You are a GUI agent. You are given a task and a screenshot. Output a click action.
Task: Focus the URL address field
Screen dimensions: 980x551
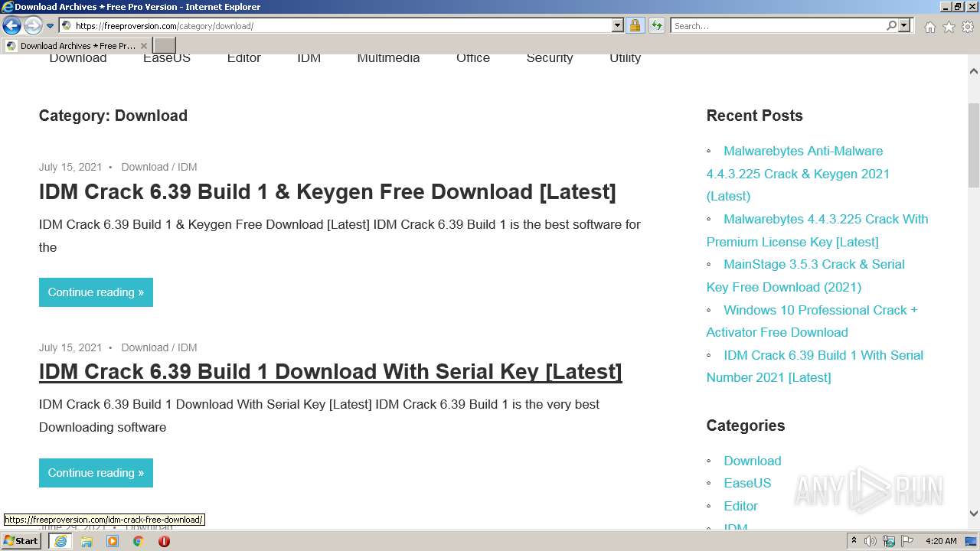pyautogui.click(x=341, y=26)
